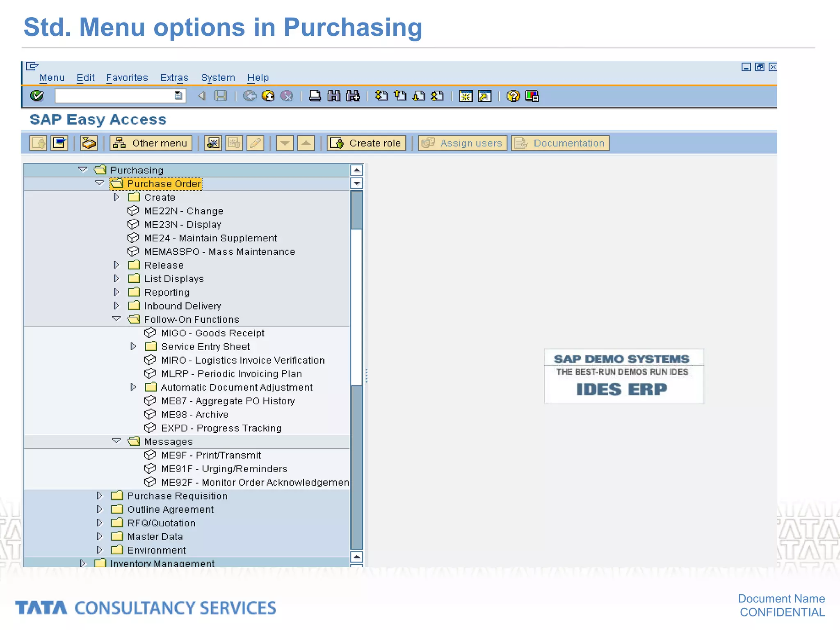The height and width of the screenshot is (630, 840).
Task: Click the green Back arrow icon
Action: pos(249,96)
